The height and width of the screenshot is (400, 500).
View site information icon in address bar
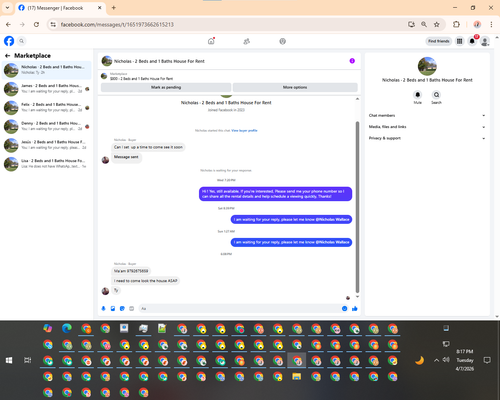(53, 24)
